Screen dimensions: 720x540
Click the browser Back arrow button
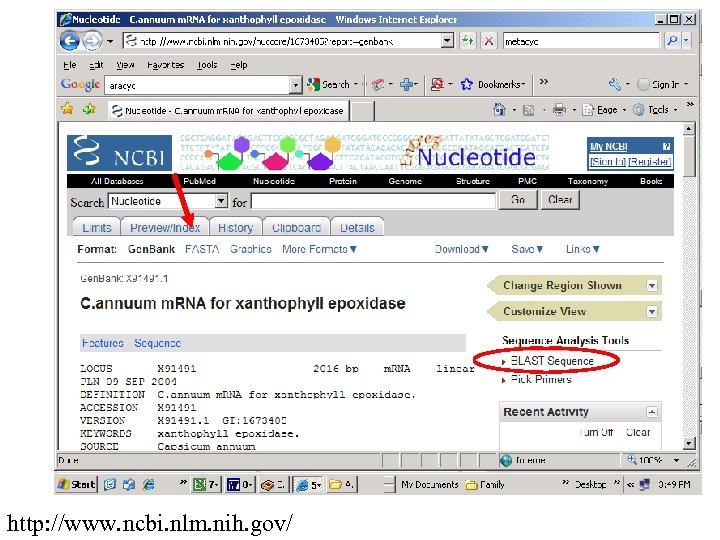pos(70,41)
